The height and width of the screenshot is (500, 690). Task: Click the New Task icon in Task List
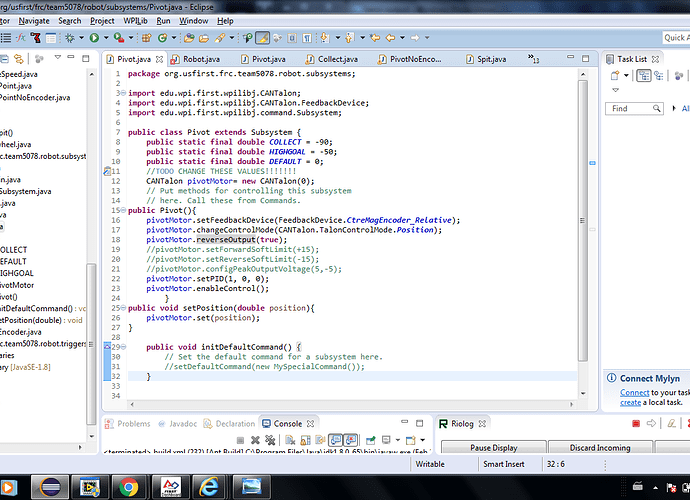(x=615, y=76)
